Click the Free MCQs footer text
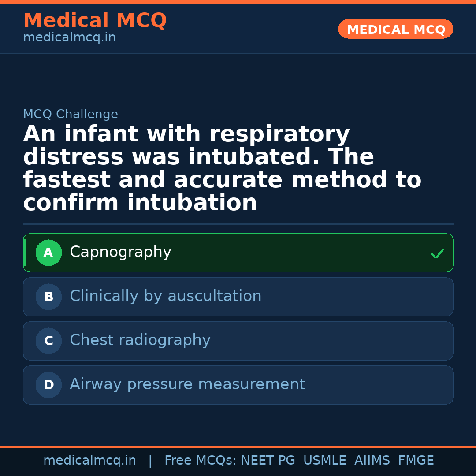The height and width of the screenshot is (476, 476). click(x=201, y=461)
